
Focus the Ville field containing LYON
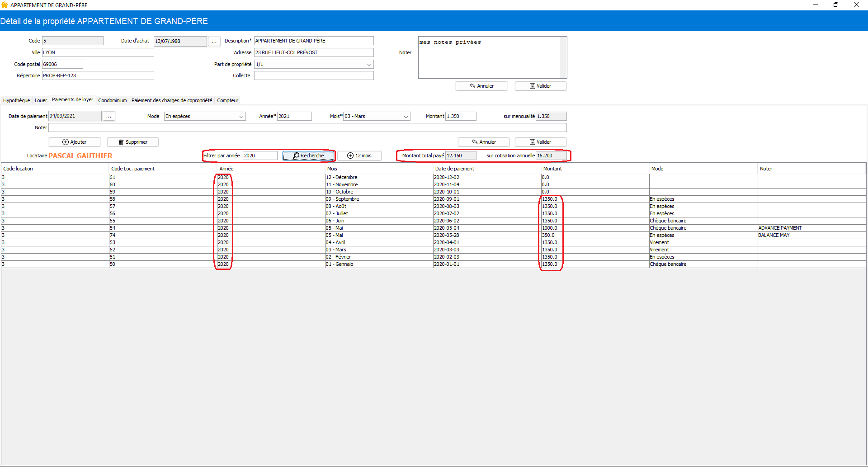(x=98, y=52)
